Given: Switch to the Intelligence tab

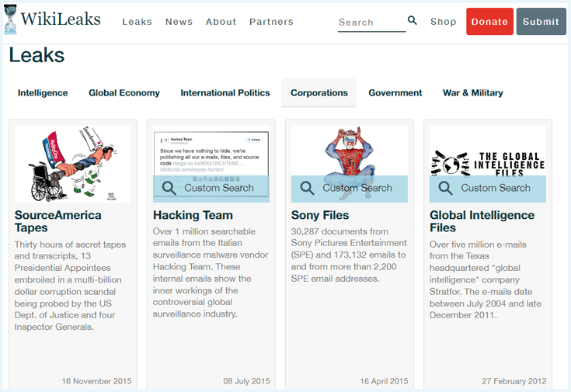Looking at the screenshot, I should point(43,93).
